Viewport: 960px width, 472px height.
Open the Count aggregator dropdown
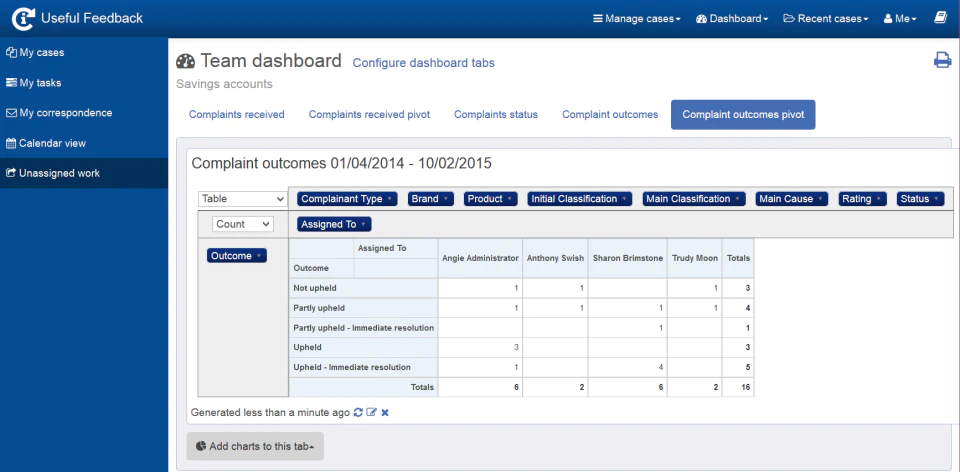[243, 224]
